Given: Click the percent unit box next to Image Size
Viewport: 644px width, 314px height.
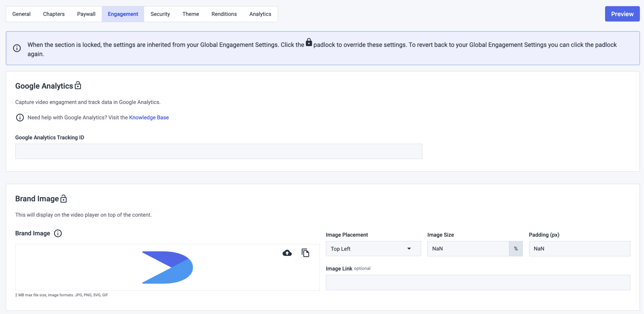Looking at the screenshot, I should coord(516,249).
